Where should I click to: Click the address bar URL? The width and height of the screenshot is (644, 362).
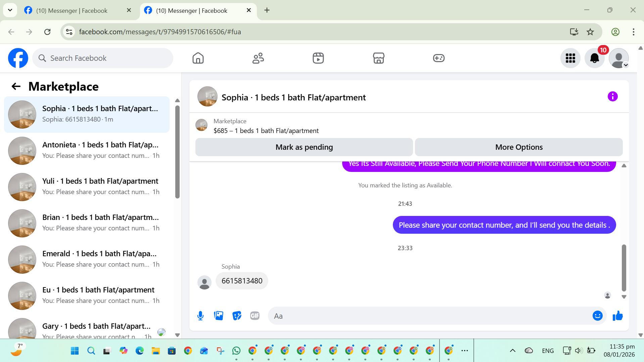(x=160, y=32)
